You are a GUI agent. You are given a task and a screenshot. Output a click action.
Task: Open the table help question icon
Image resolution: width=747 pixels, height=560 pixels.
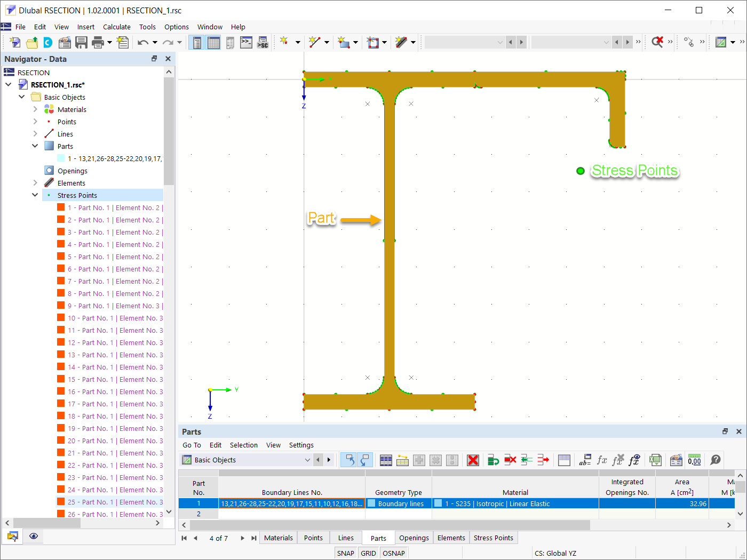716,460
